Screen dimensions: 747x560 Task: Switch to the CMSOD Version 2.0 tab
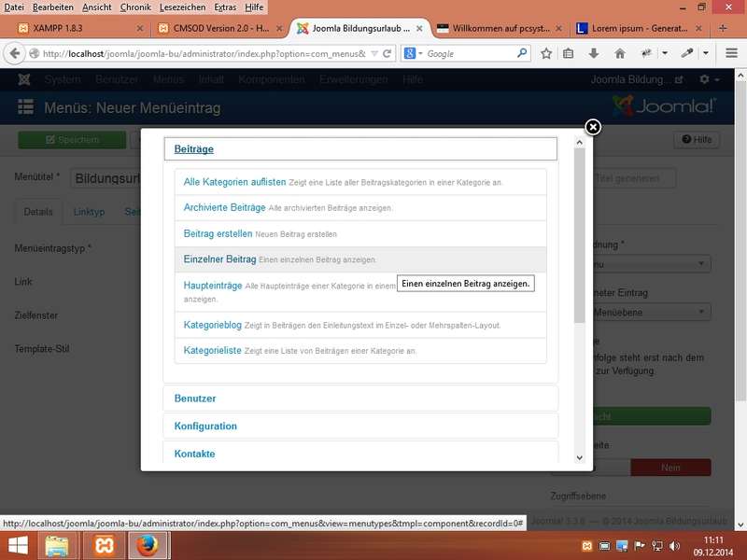tap(220, 29)
